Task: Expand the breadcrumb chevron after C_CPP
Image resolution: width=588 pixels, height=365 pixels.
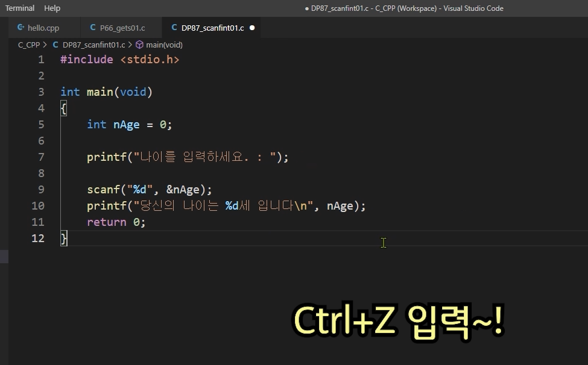Action: coord(45,45)
